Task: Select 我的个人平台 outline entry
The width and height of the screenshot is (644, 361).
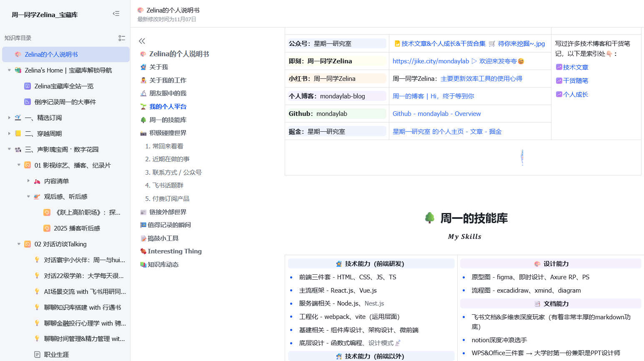Action: (x=168, y=106)
